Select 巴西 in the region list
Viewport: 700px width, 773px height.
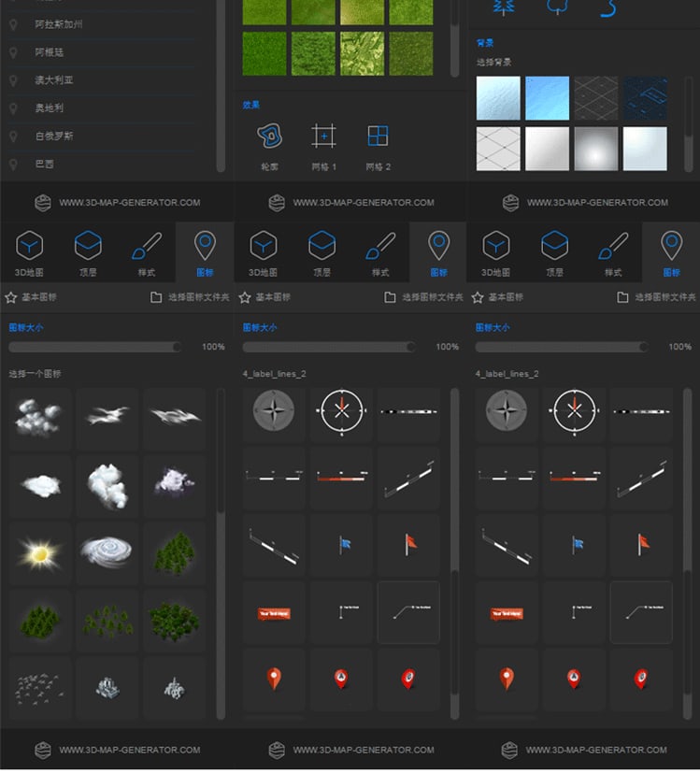44,165
